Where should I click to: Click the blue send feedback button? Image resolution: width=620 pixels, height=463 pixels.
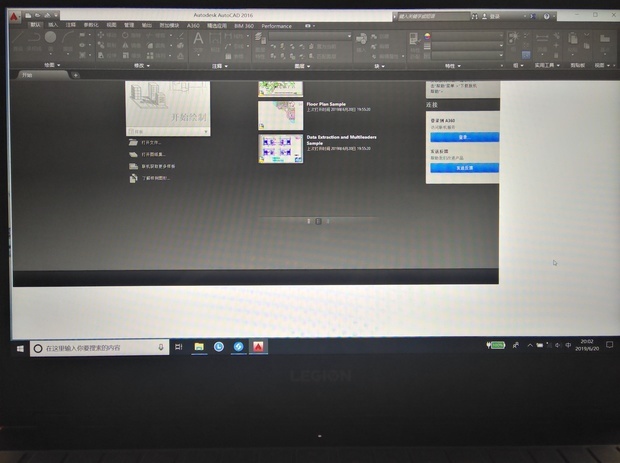tap(463, 168)
